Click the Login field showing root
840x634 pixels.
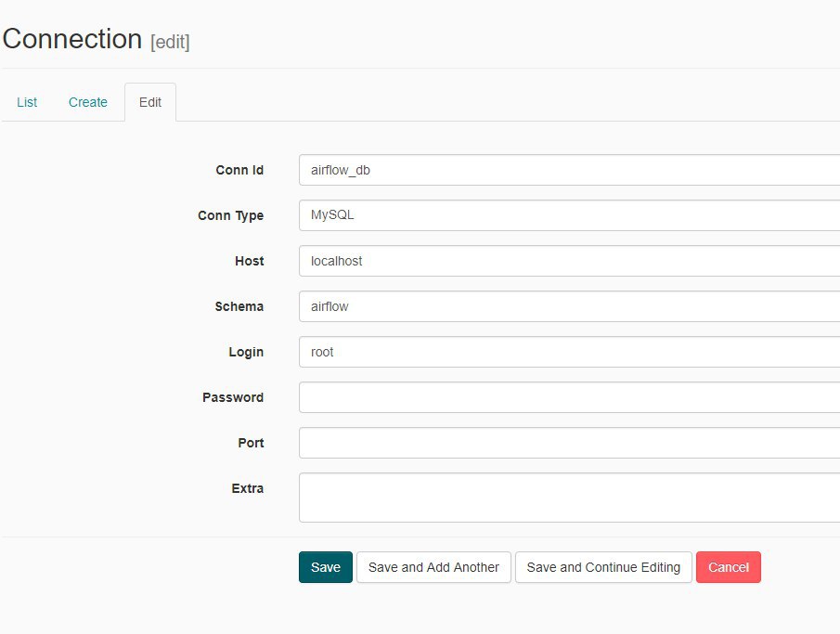point(570,352)
